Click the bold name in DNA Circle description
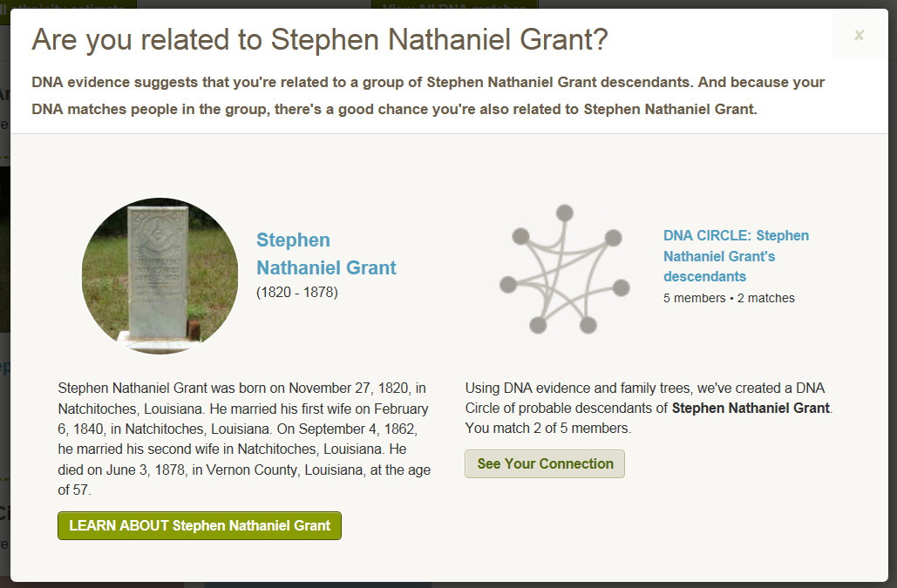Image resolution: width=897 pixels, height=588 pixels. [x=751, y=408]
